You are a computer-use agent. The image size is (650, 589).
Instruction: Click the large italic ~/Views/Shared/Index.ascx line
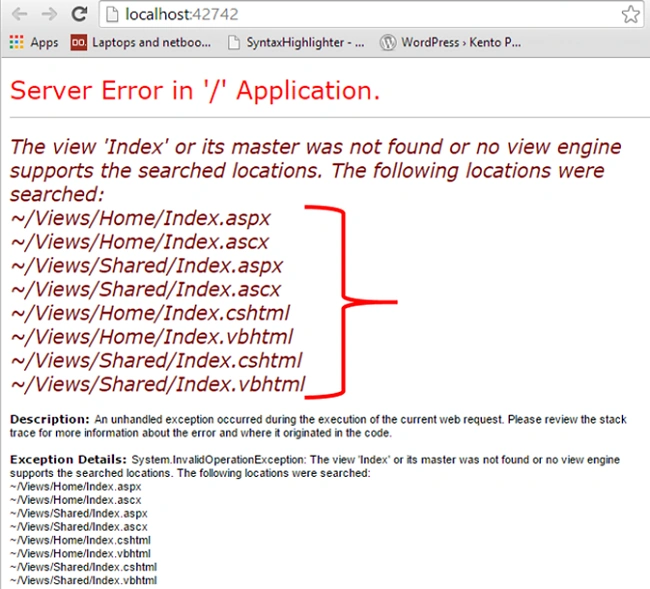146,289
